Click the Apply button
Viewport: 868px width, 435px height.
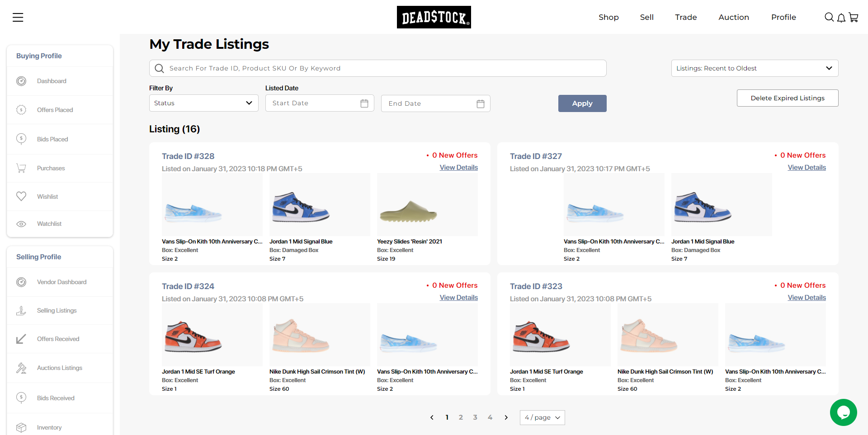point(582,103)
